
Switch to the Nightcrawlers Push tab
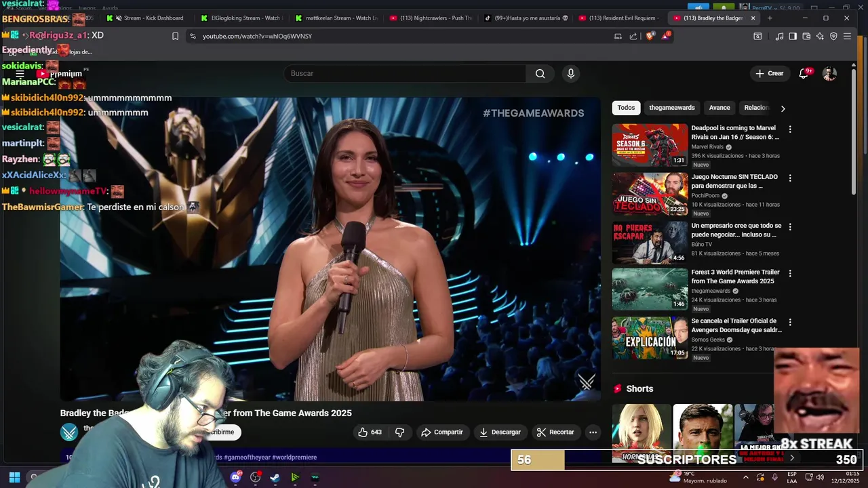pos(431,18)
